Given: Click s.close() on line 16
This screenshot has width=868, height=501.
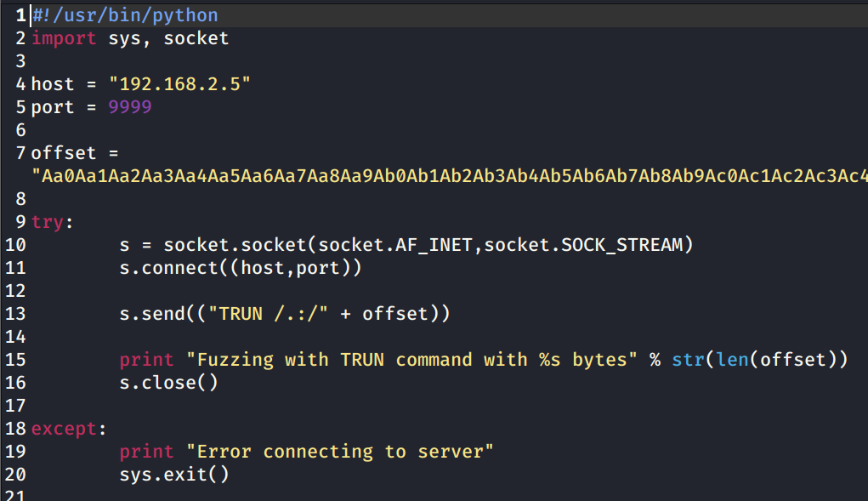Looking at the screenshot, I should 169,383.
